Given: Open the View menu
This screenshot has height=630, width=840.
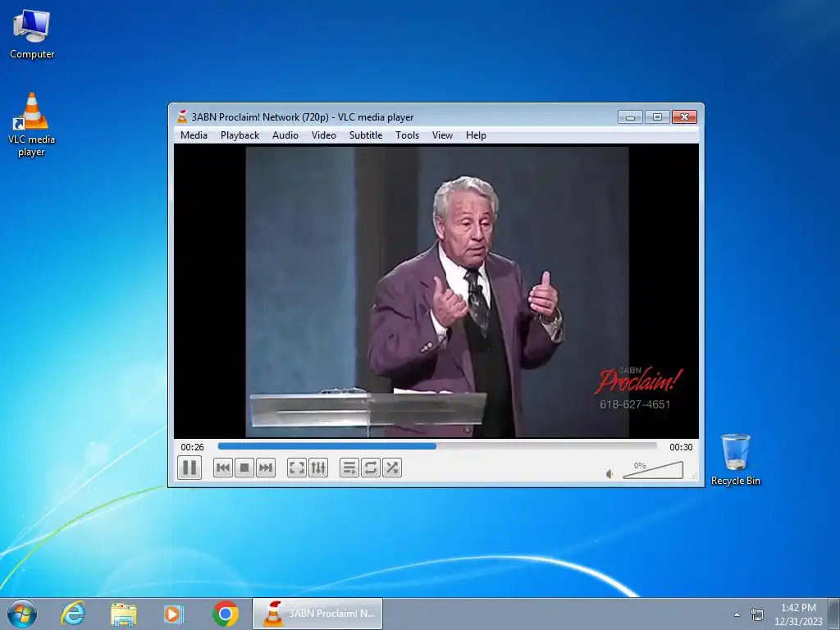Looking at the screenshot, I should tap(442, 135).
